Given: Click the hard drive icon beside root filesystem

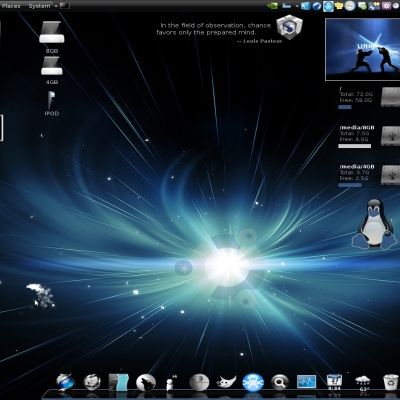Looking at the screenshot, I should pos(390,97).
